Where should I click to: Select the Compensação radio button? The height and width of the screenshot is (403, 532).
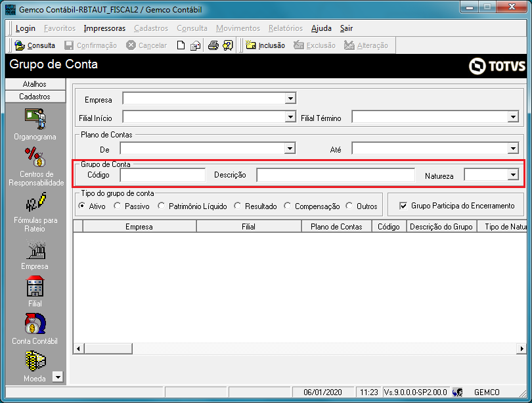[x=288, y=206]
